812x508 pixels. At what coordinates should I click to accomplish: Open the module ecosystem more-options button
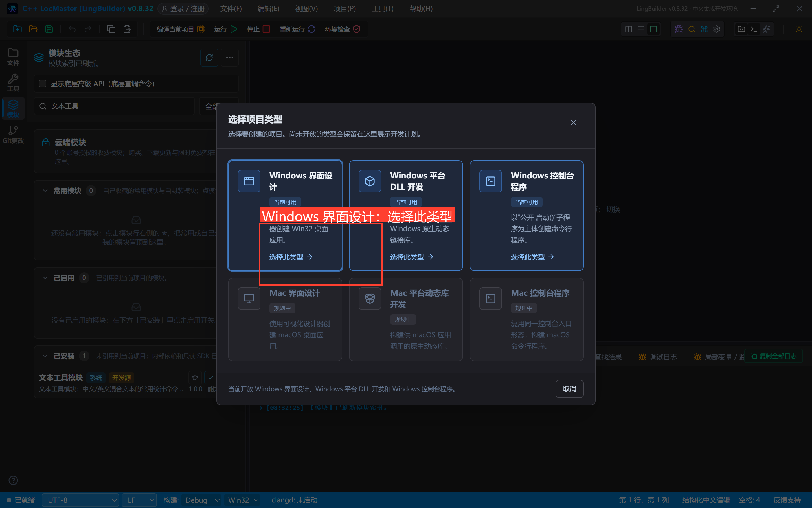[x=229, y=58]
